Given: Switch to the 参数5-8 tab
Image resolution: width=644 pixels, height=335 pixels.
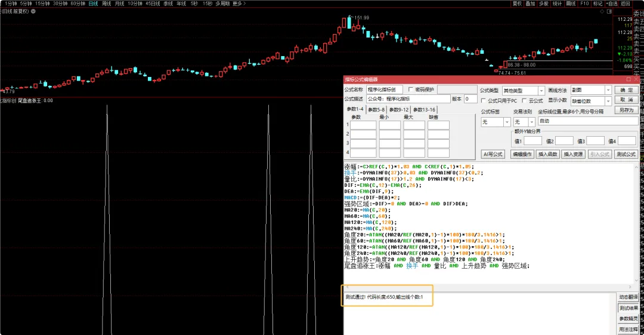Looking at the screenshot, I should click(x=376, y=109).
